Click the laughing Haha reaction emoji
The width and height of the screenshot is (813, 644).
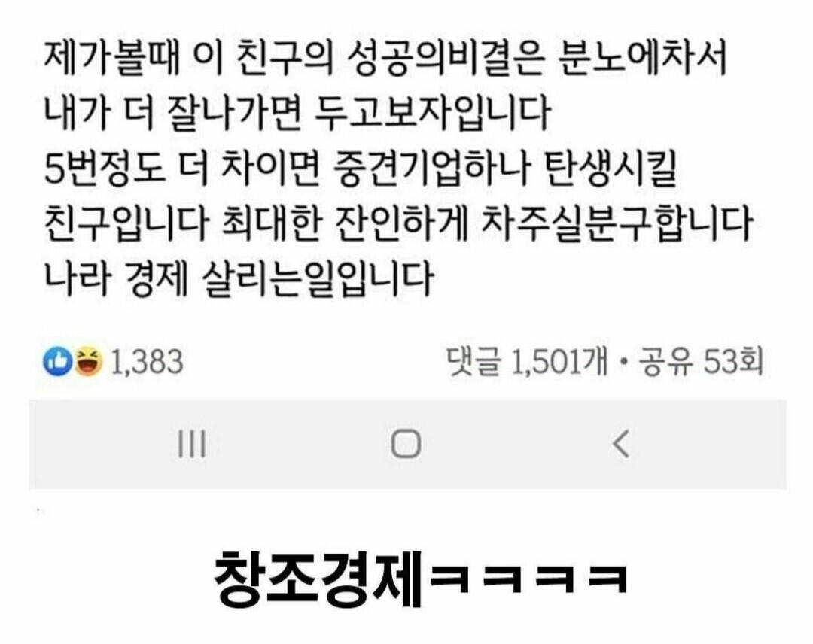pos(88,362)
